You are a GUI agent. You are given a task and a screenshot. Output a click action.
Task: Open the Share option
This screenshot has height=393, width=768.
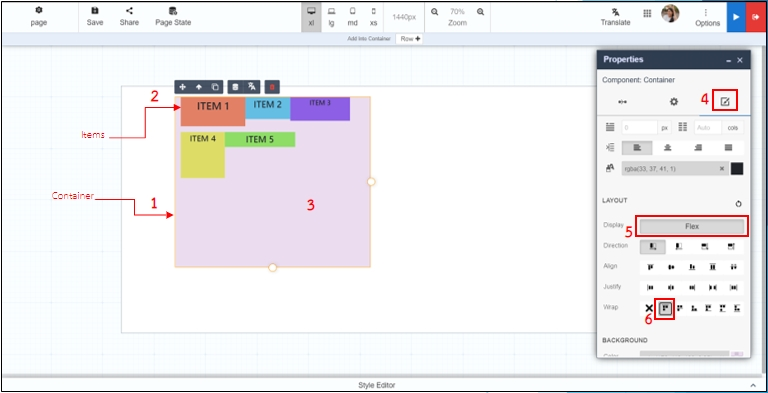pos(129,16)
